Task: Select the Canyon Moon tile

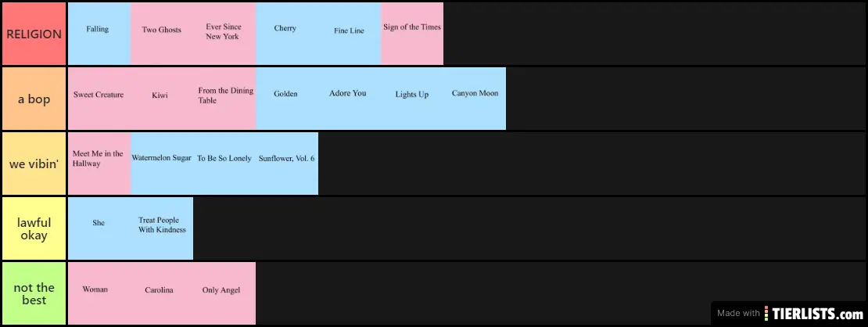Action: pos(475,99)
